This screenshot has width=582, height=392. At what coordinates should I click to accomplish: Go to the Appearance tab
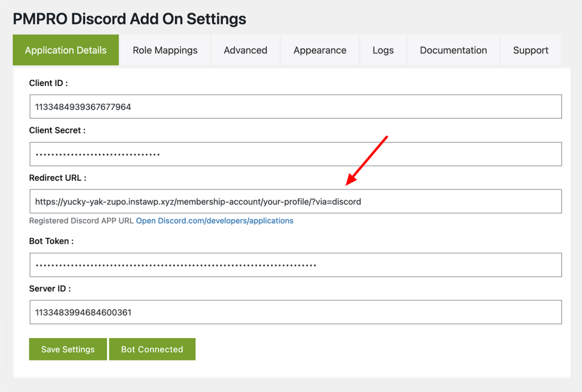tap(320, 50)
